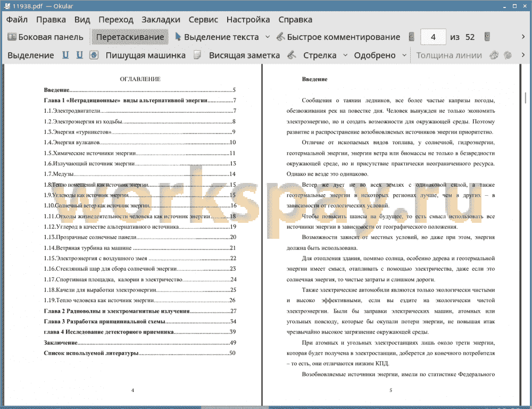Minimize the Okular window
Viewport: 532px width, 409px height.
pyautogui.click(x=504, y=6)
